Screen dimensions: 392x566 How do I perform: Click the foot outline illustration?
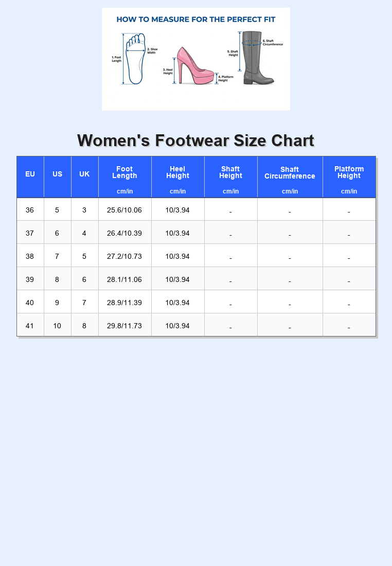(136, 59)
